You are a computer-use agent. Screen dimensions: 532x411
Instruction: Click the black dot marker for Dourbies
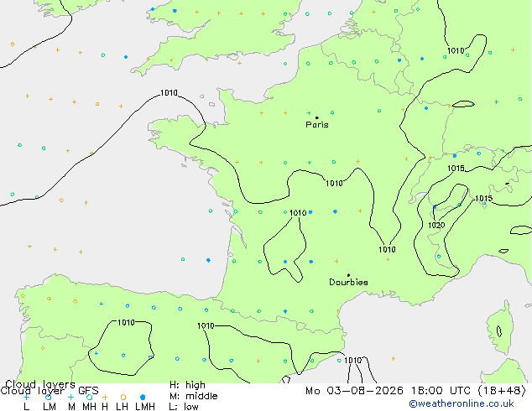point(348,275)
